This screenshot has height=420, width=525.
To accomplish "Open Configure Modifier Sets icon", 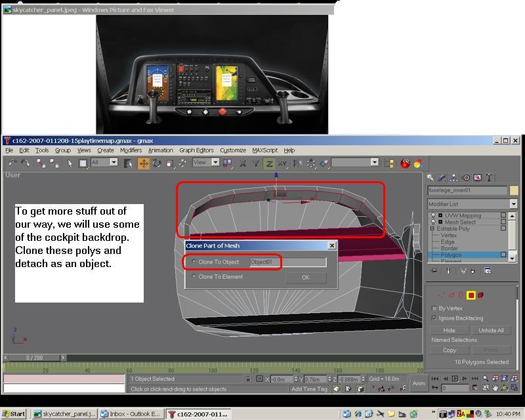I will point(488,270).
